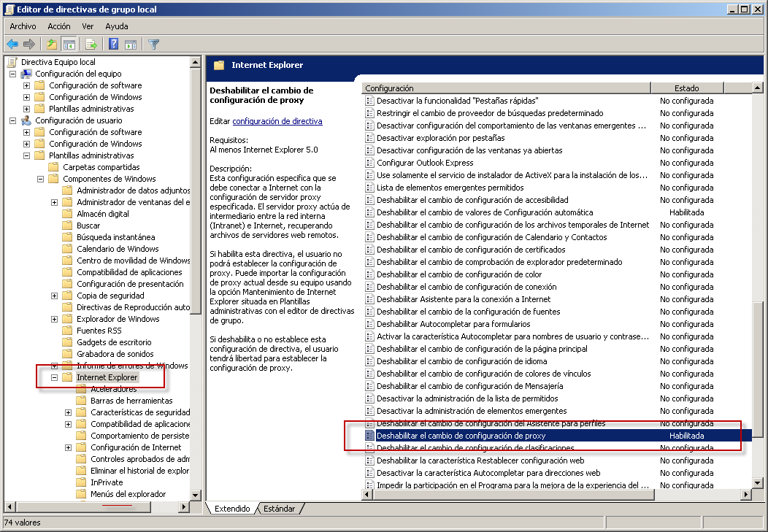Image resolution: width=768 pixels, height=532 pixels.
Task: Expand the Configuración de Internet node
Action: click(x=68, y=448)
